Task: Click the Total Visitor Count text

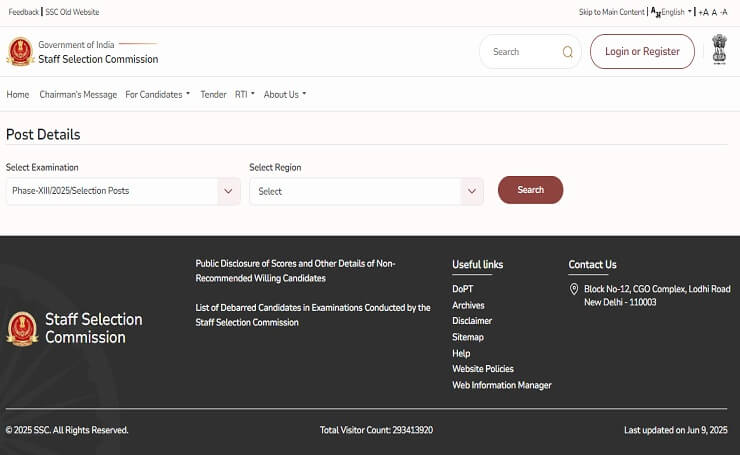Action: (376, 430)
